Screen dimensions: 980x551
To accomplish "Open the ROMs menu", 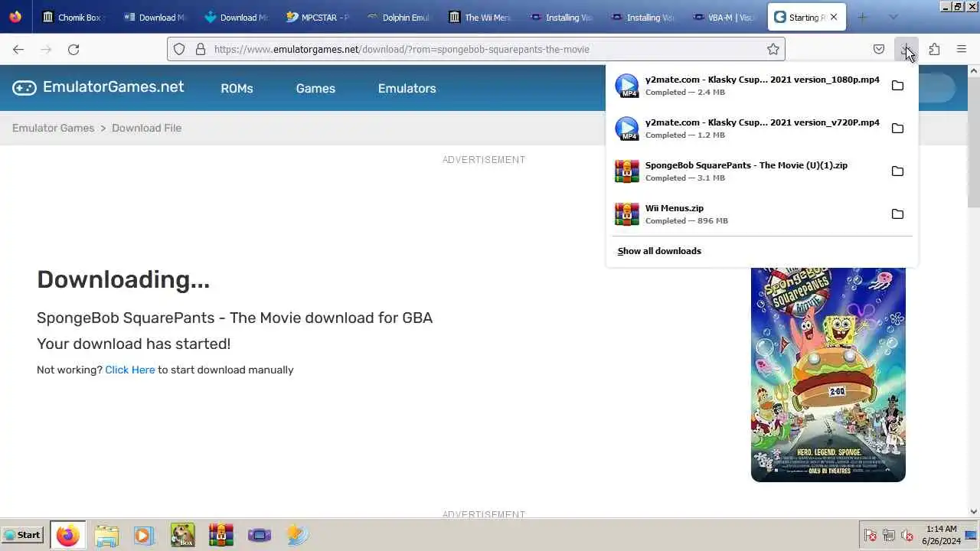I will [237, 88].
